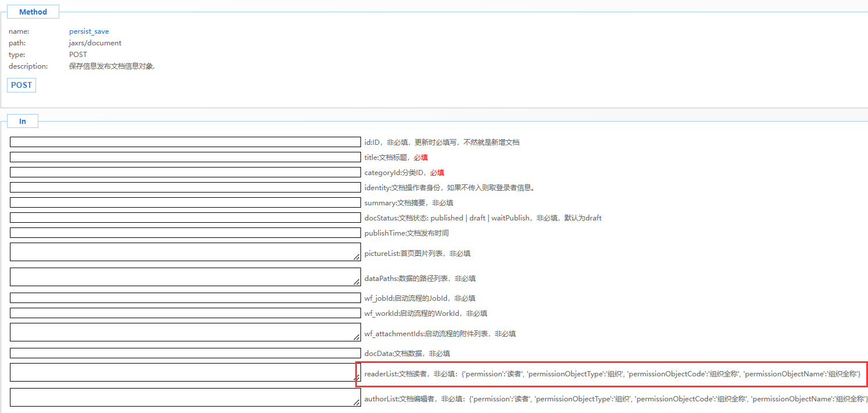Focus the categoryId input field
The height and width of the screenshot is (413, 868).
click(x=185, y=172)
